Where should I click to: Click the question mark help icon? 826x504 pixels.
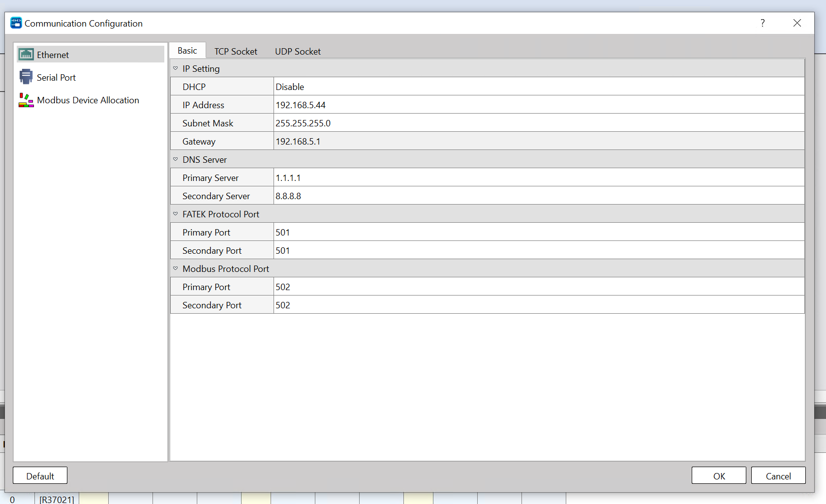[762, 23]
